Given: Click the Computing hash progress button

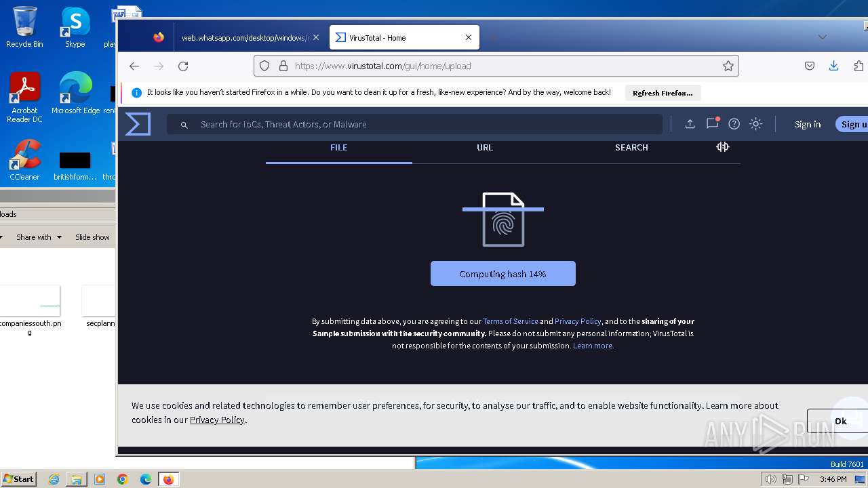Looking at the screenshot, I should [503, 274].
